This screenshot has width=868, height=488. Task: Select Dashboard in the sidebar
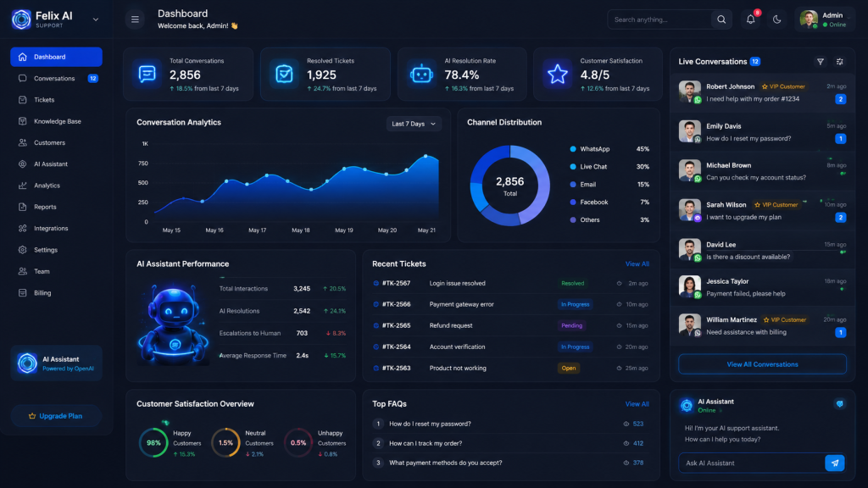point(57,57)
